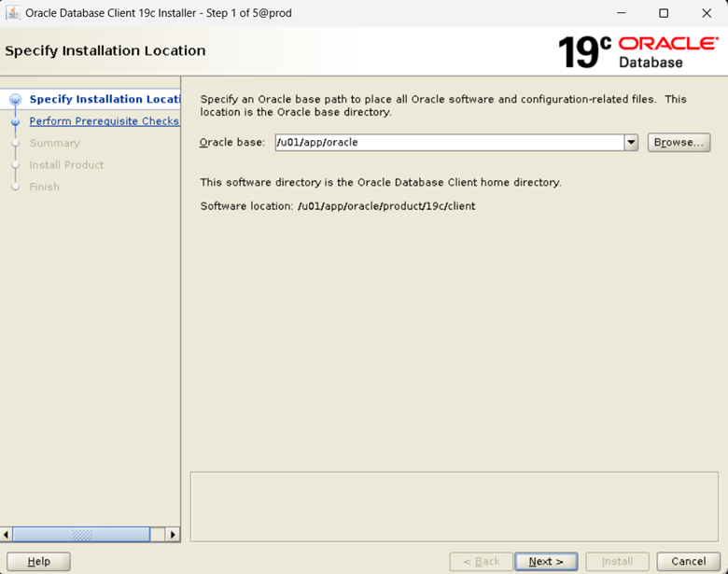728x574 pixels.
Task: Select Specify Installation Location step
Action: pos(105,99)
